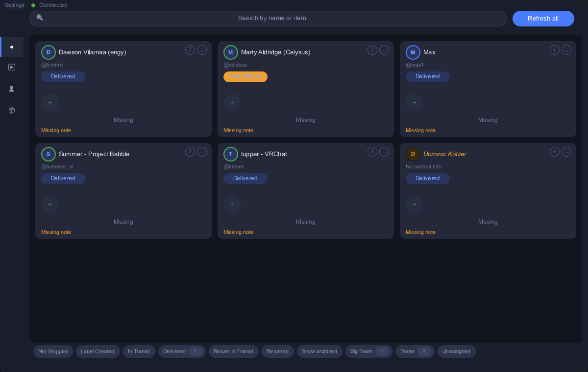This screenshot has height=372, width=588.
Task: Open the sidebar play media icon
Action: click(12, 68)
